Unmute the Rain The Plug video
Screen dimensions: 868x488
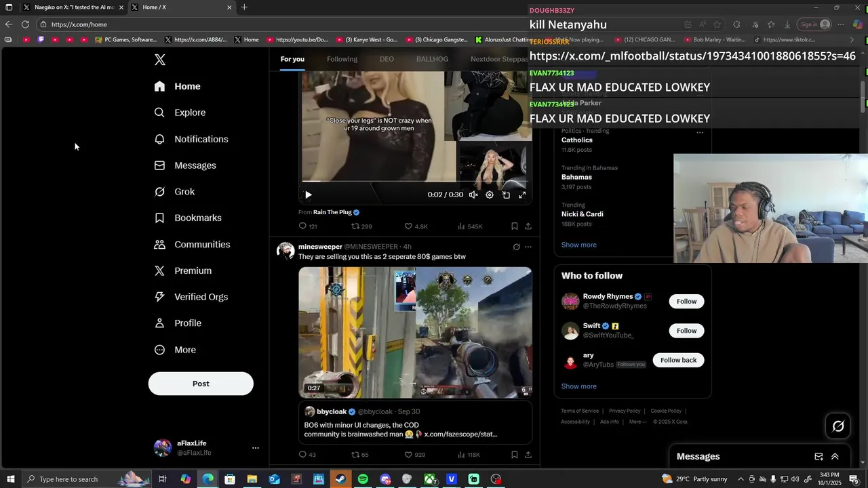pyautogui.click(x=473, y=195)
